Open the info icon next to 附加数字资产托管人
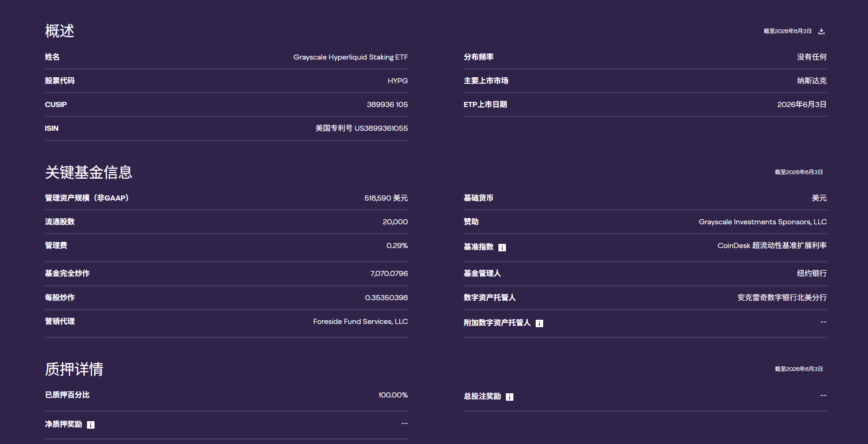This screenshot has width=868, height=444. point(539,323)
